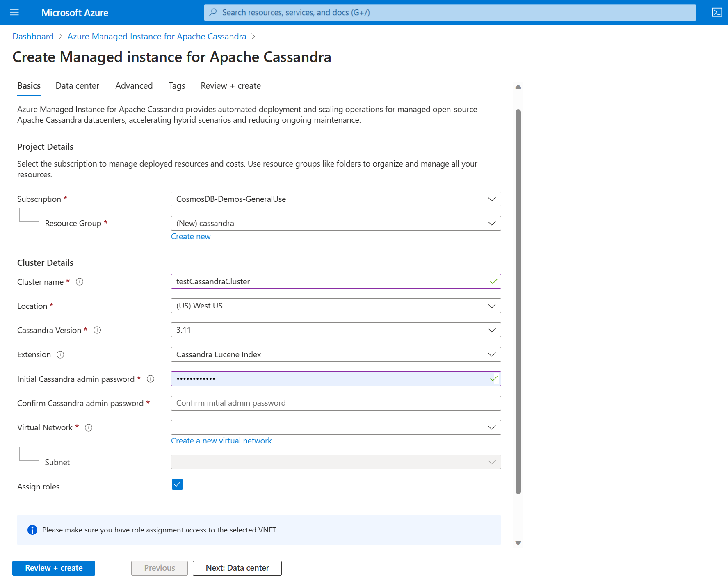Screen dimensions: 728x587
Task: Click the Create new resource group link
Action: (191, 237)
